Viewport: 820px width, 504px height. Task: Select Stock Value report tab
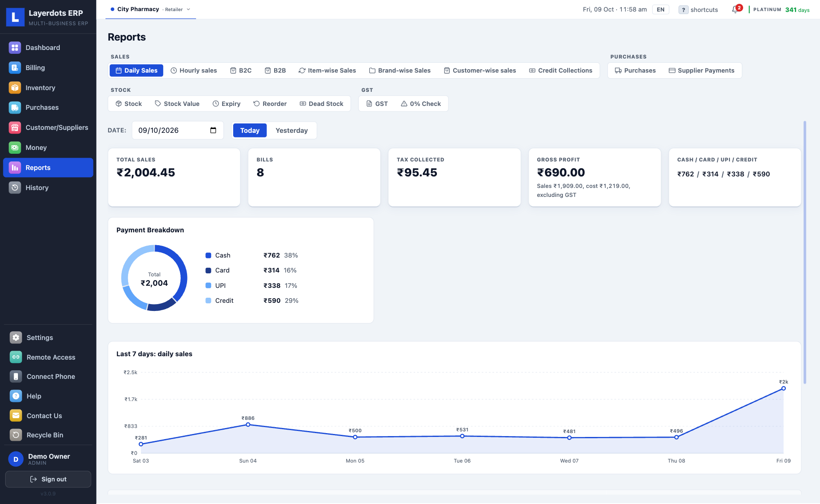click(177, 104)
